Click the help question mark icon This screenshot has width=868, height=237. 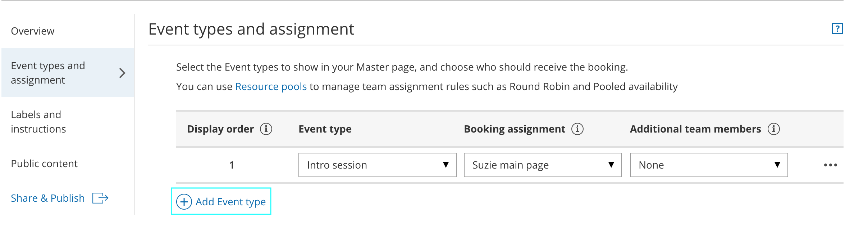click(837, 28)
